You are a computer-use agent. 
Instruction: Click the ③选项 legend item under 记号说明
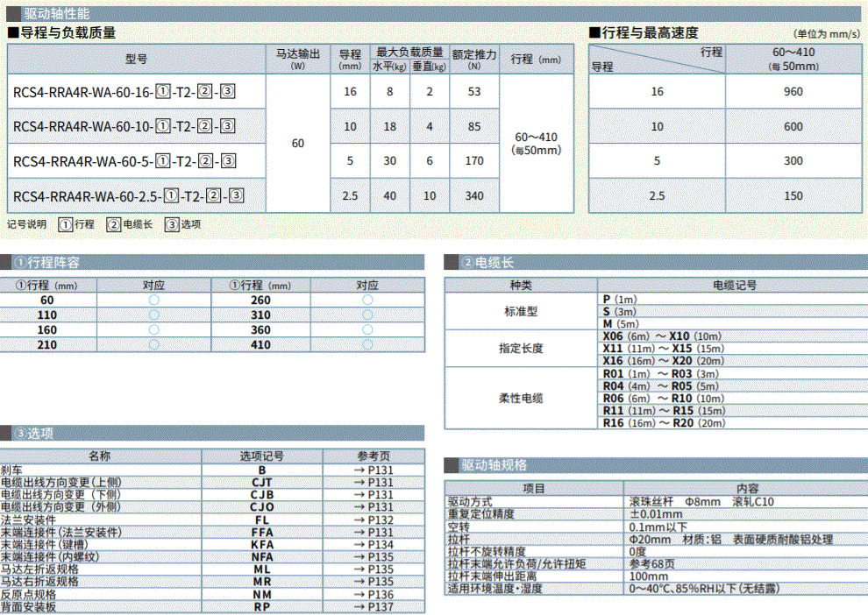(182, 224)
